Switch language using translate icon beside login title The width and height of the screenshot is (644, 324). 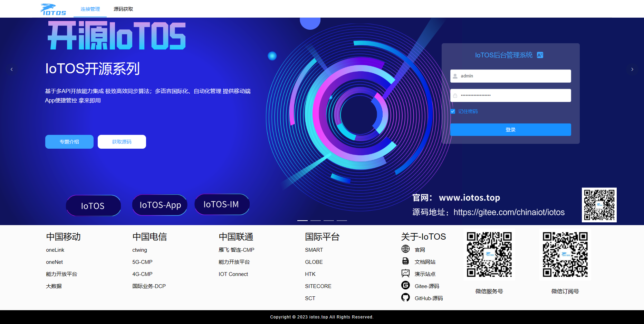pyautogui.click(x=540, y=55)
